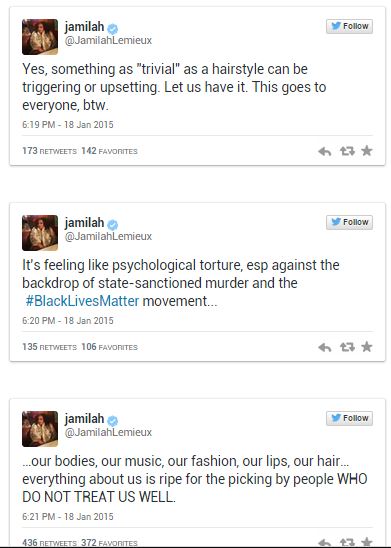Click Follow button on third tweet
391x548 pixels.
tap(349, 418)
